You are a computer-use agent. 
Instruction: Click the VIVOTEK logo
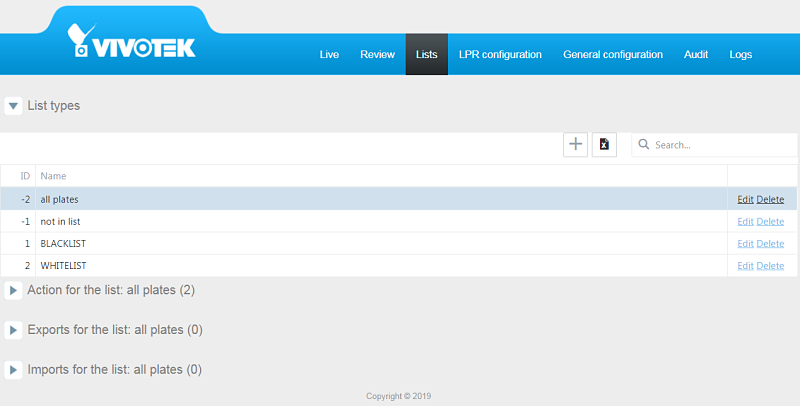(131, 41)
